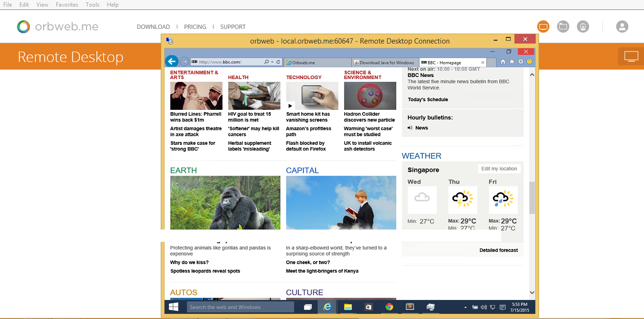Click 'Search the web and Windows' box
The width and height of the screenshot is (644, 319).
pos(240,307)
